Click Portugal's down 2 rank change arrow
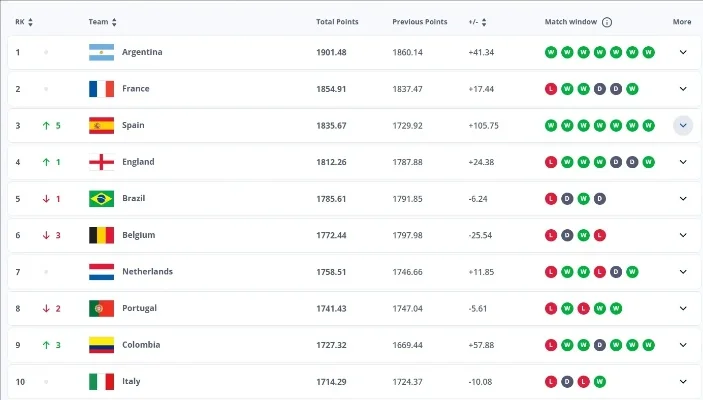The image size is (703, 400). point(46,309)
